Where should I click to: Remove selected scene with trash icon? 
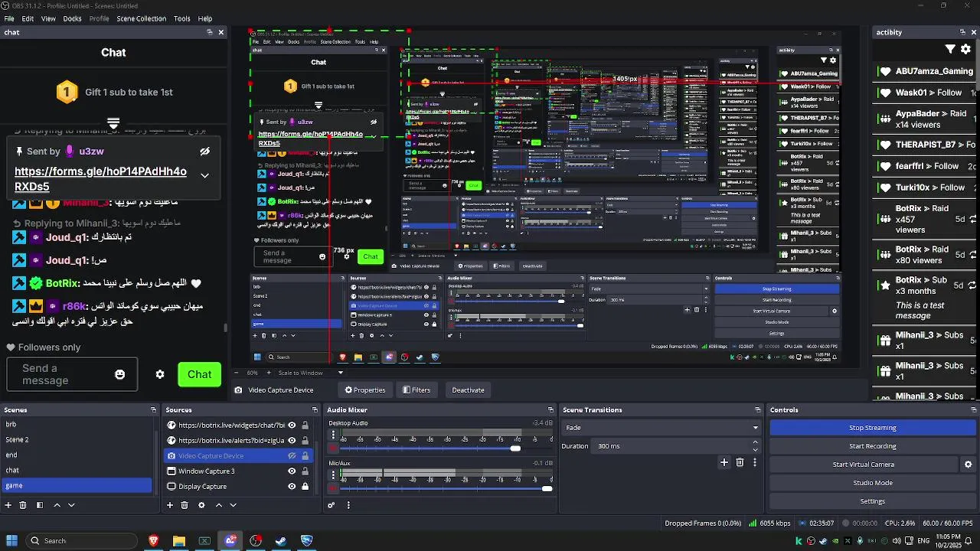(x=23, y=505)
